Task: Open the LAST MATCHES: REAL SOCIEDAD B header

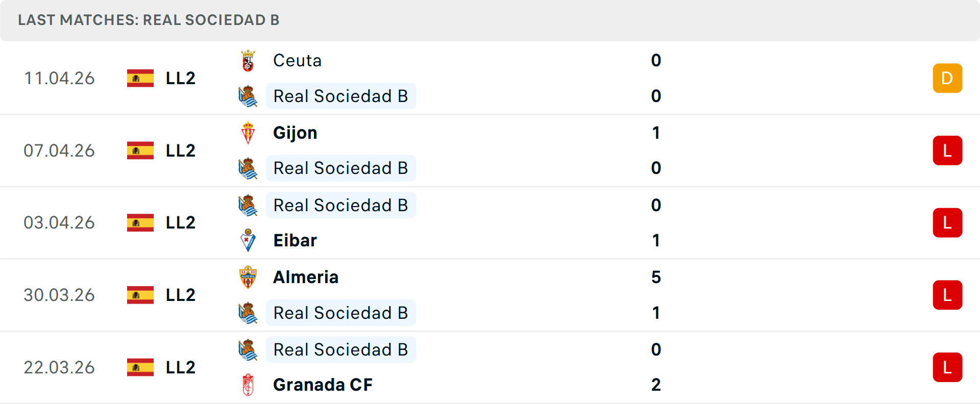Action: (x=148, y=20)
